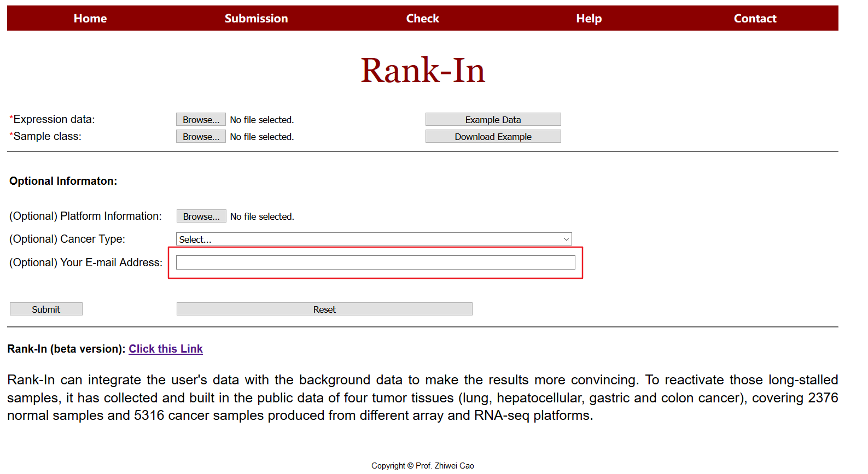Click 'No file selected.' beside Expression data

point(262,120)
